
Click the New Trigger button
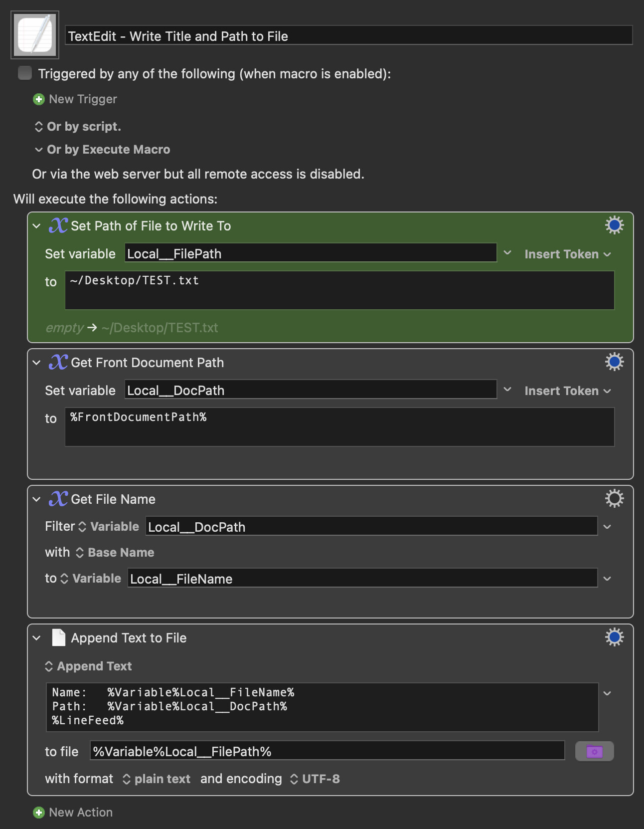[x=75, y=99]
